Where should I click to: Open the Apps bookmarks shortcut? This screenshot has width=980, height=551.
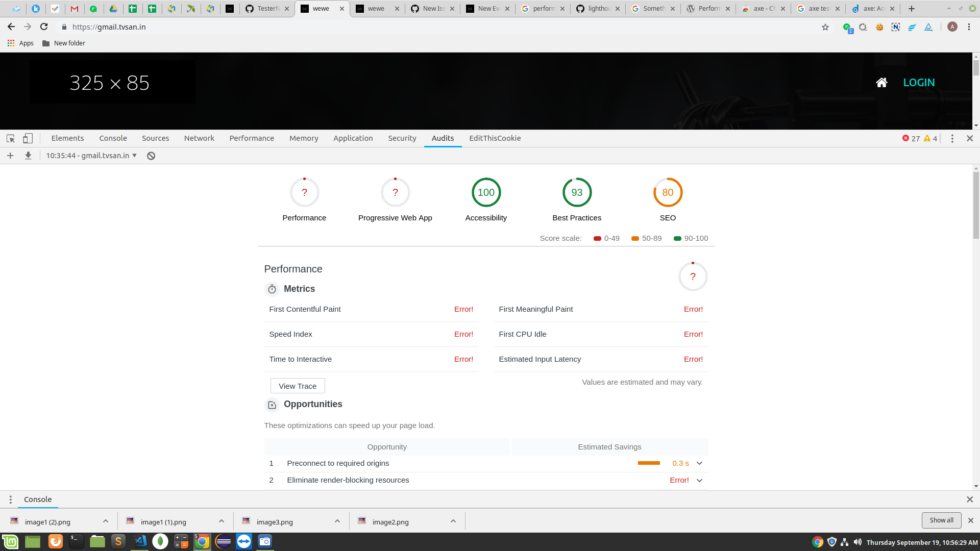click(21, 43)
